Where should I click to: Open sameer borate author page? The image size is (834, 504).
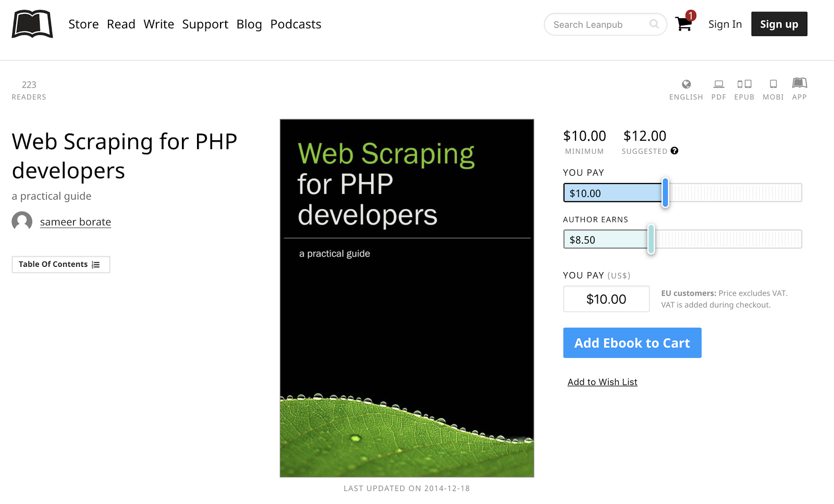pyautogui.click(x=76, y=222)
